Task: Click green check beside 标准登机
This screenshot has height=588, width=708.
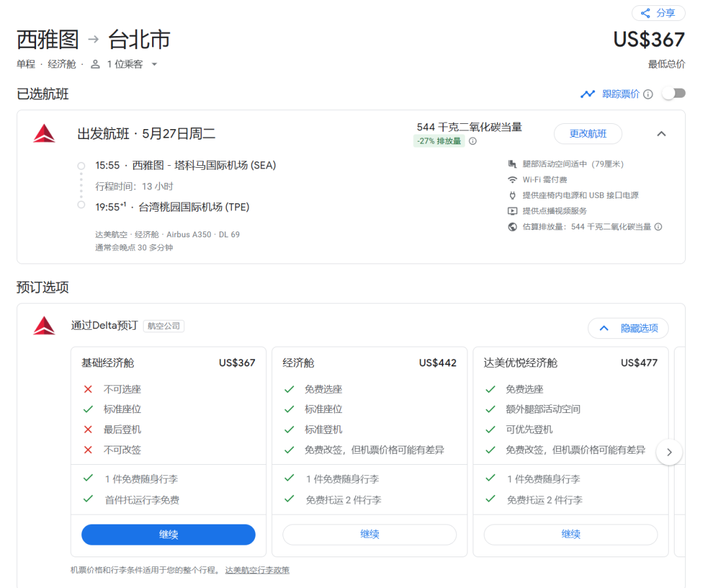Action: pyautogui.click(x=290, y=429)
